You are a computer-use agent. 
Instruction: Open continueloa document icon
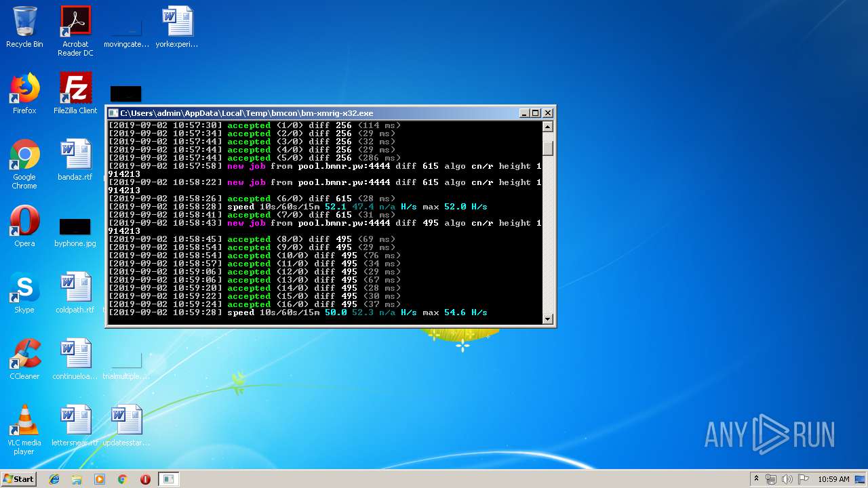[x=75, y=359]
